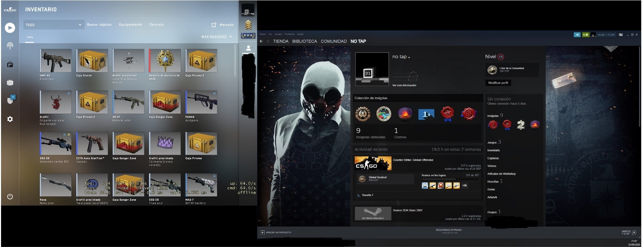Click the campfire badge in Colección de insignias
The height and width of the screenshot is (247, 644).
(405, 114)
